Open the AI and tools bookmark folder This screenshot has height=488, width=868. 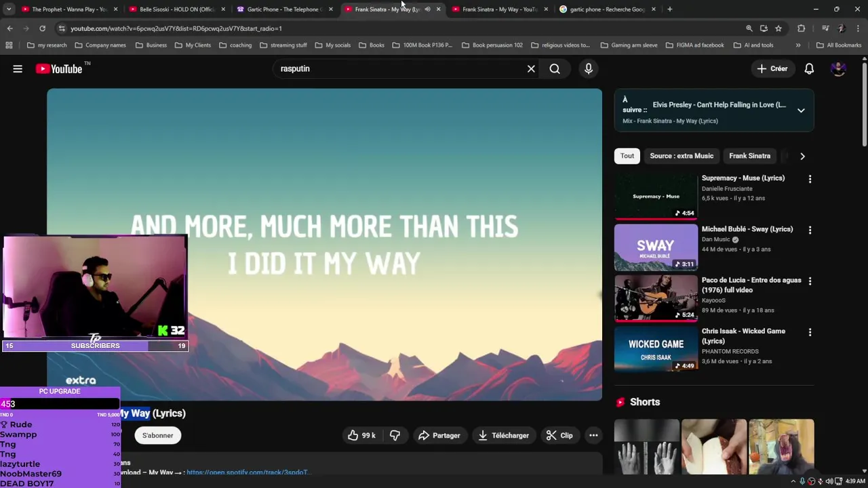[753, 45]
